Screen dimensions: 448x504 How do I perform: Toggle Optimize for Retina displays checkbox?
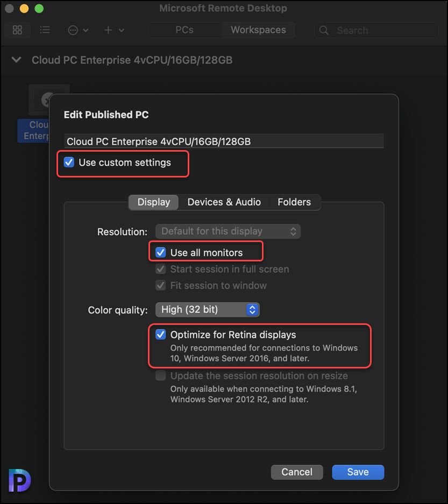(161, 334)
